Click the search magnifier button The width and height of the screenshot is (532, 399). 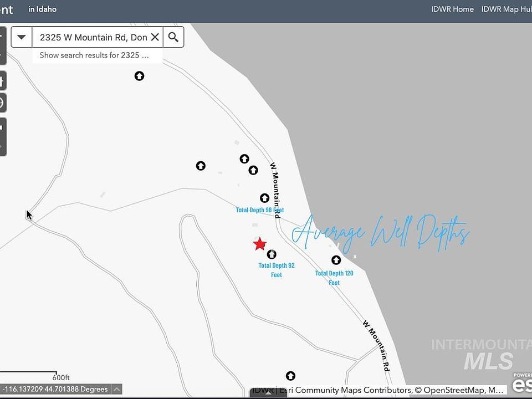[173, 37]
